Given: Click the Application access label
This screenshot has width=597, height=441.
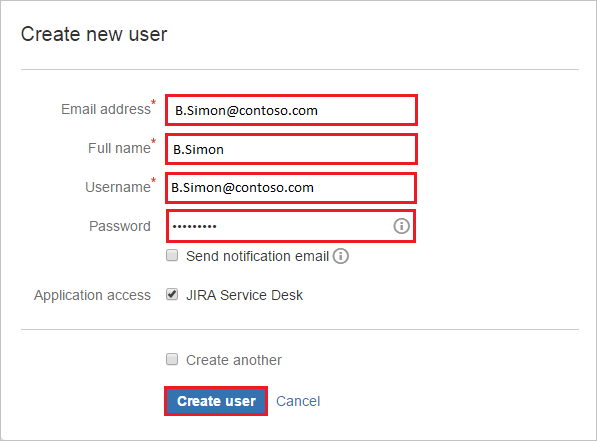Looking at the screenshot, I should click(93, 296).
